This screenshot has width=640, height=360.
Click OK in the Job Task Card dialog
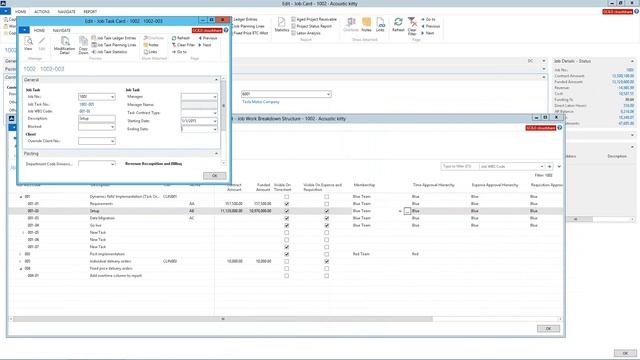point(215,176)
